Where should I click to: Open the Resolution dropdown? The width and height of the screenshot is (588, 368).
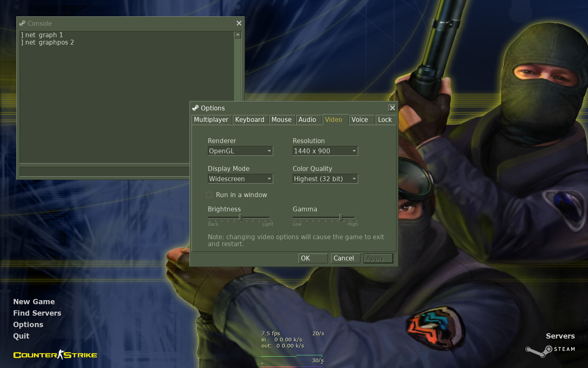pos(325,151)
